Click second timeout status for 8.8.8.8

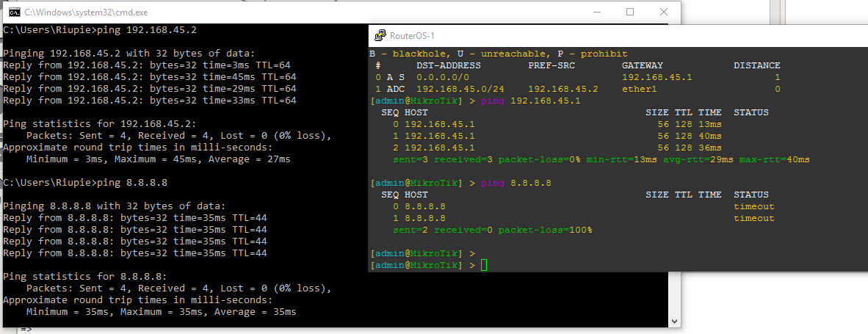pyautogui.click(x=753, y=218)
